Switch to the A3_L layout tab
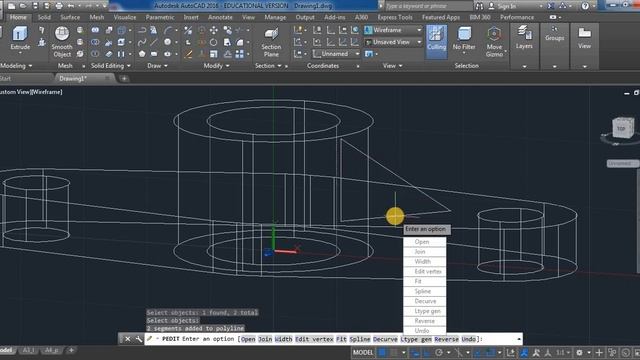Image resolution: width=640 pixels, height=360 pixels. (x=29, y=350)
